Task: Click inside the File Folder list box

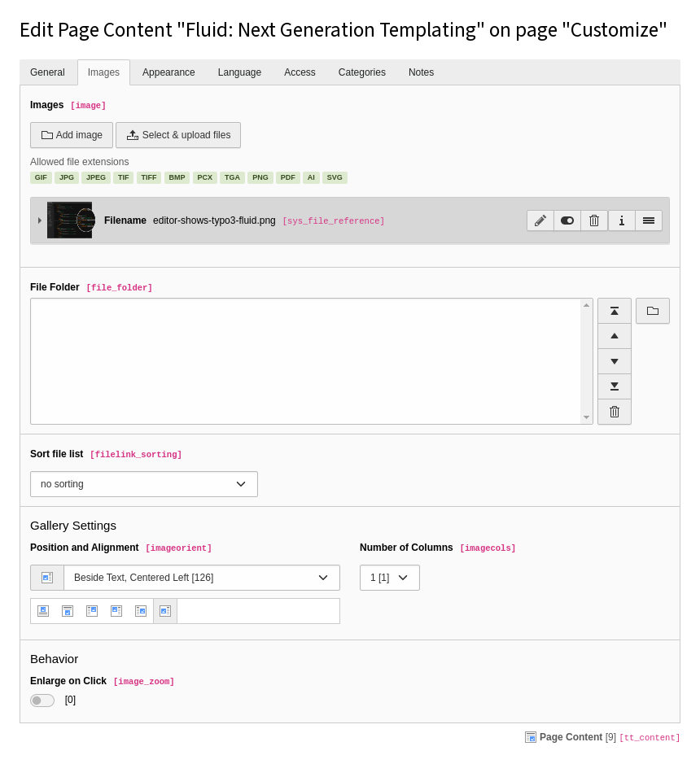Action: [x=305, y=361]
